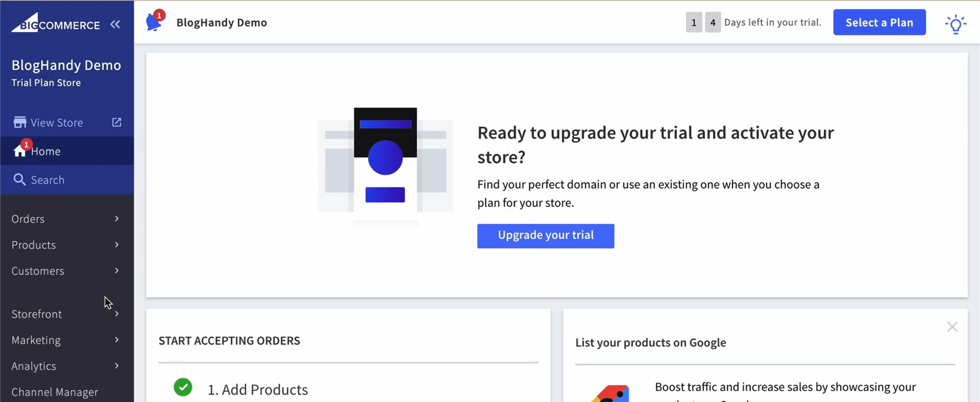The image size is (980, 402).
Task: Click the Search magnifier icon
Action: pos(20,180)
